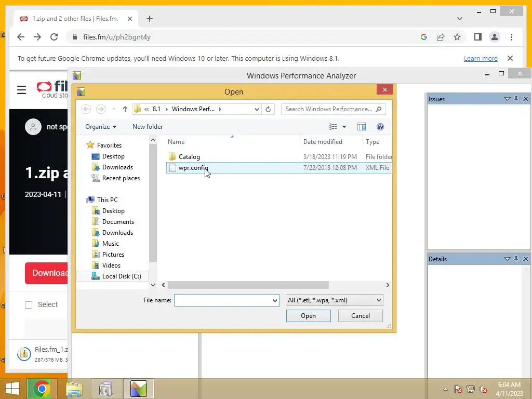The width and height of the screenshot is (532, 399).
Task: Open Pictures folder
Action: (113, 254)
